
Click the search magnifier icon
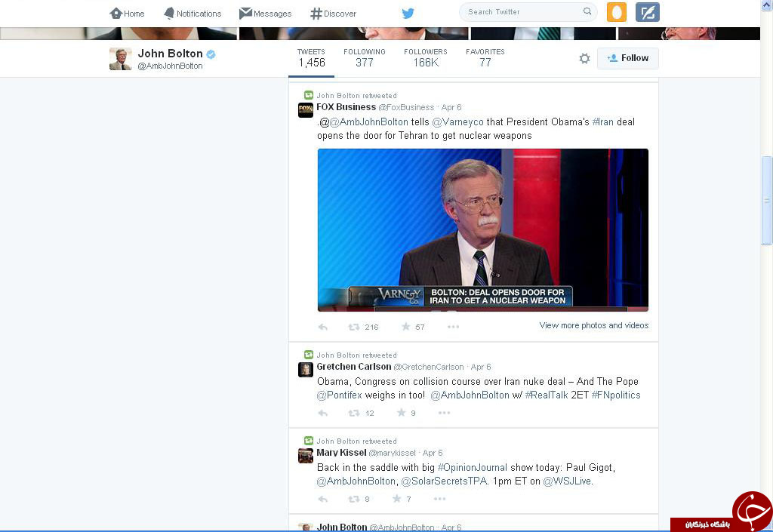point(587,11)
